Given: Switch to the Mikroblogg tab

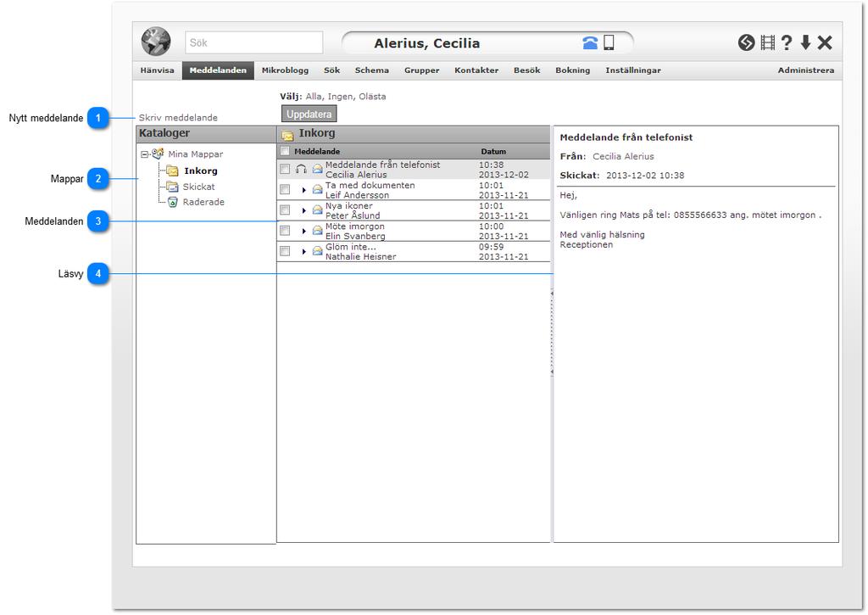Looking at the screenshot, I should point(285,70).
